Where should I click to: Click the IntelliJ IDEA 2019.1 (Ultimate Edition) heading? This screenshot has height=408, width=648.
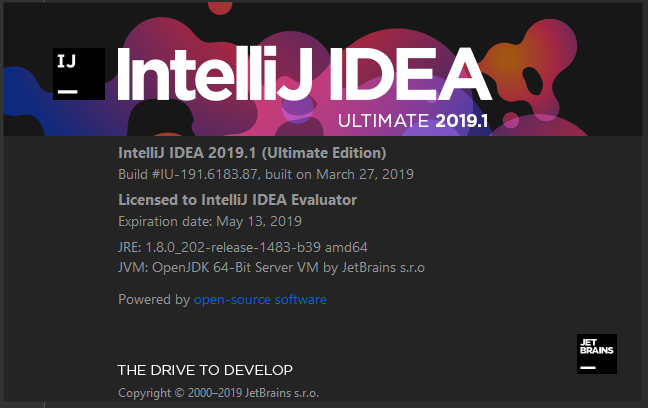click(252, 153)
